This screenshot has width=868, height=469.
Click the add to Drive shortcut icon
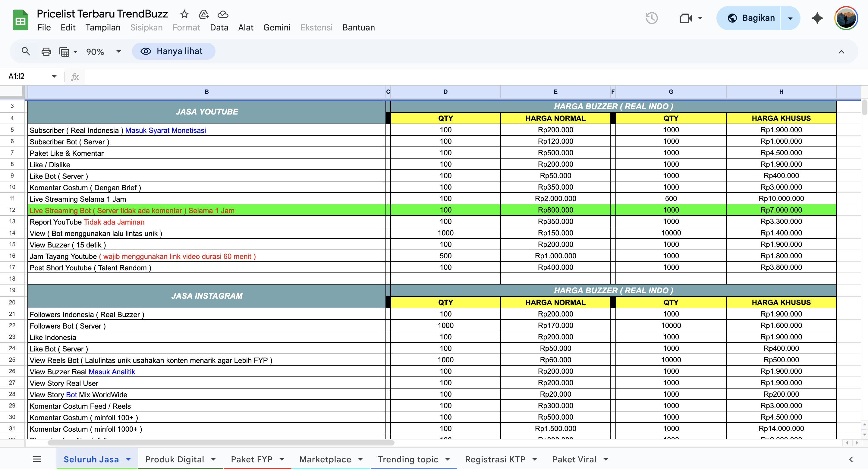coord(203,14)
